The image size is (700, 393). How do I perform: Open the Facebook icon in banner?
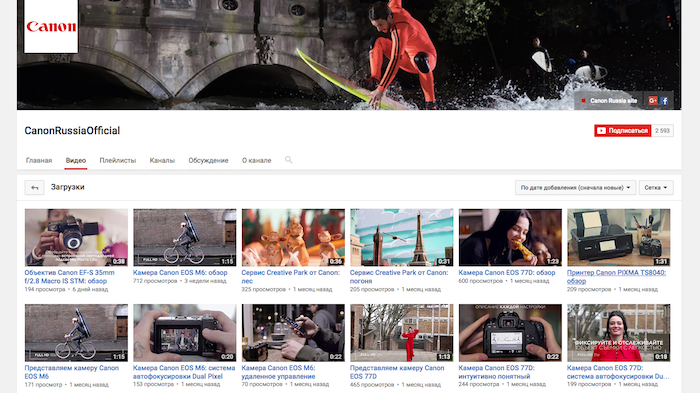point(664,101)
